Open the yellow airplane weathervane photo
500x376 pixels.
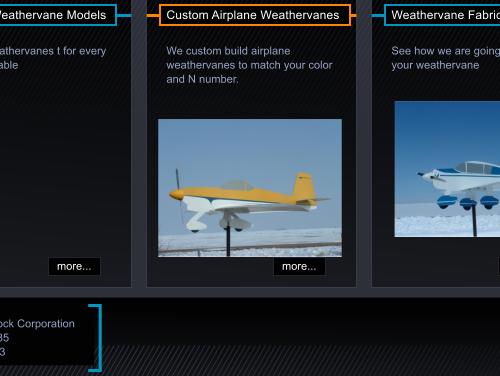pos(250,188)
